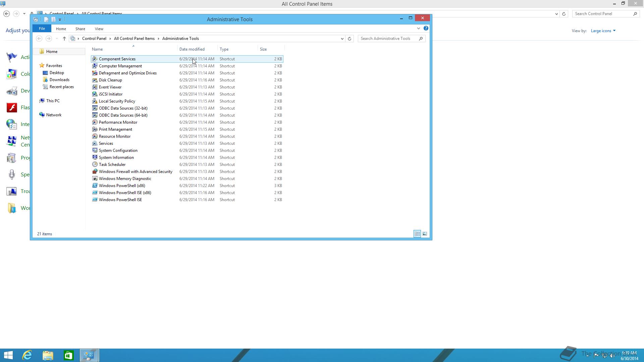Select Windows Firewall with Advanced Security icon
The image size is (644, 362).
(95, 172)
